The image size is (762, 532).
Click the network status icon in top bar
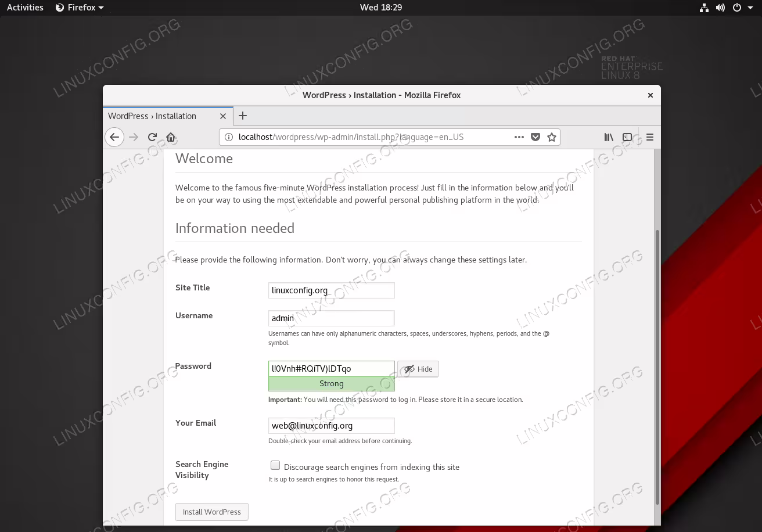tap(704, 8)
